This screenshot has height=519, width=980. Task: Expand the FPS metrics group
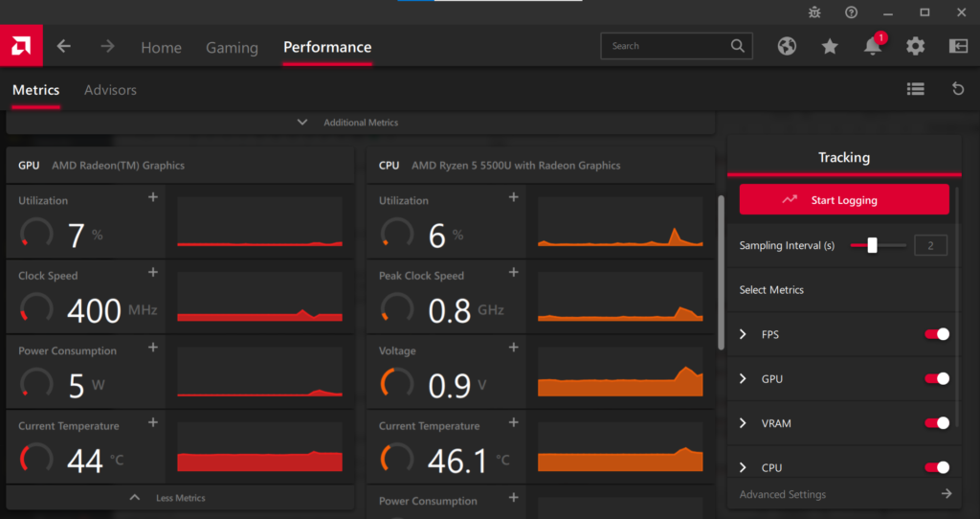[743, 334]
